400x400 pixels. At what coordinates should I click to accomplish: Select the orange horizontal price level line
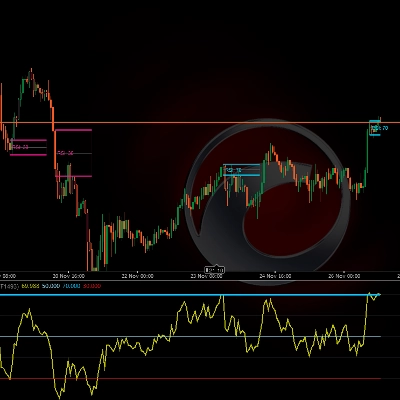[x=200, y=122]
